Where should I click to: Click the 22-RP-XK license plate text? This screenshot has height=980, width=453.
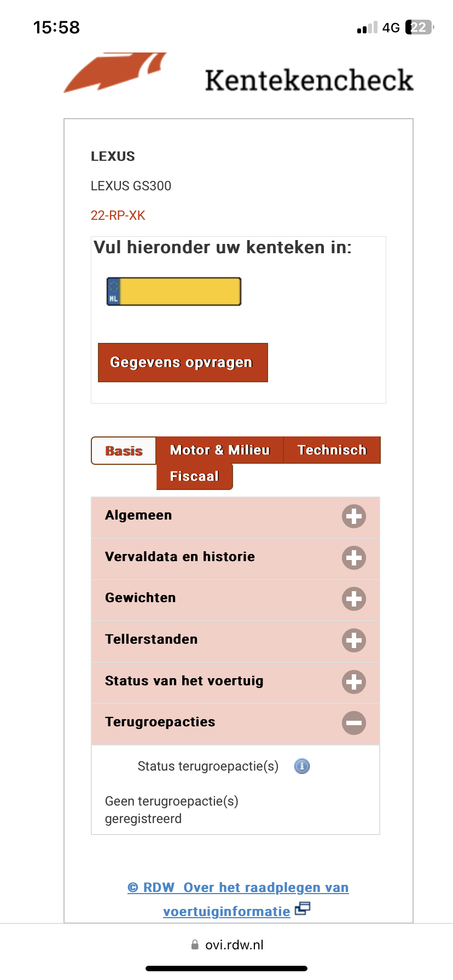tap(118, 215)
